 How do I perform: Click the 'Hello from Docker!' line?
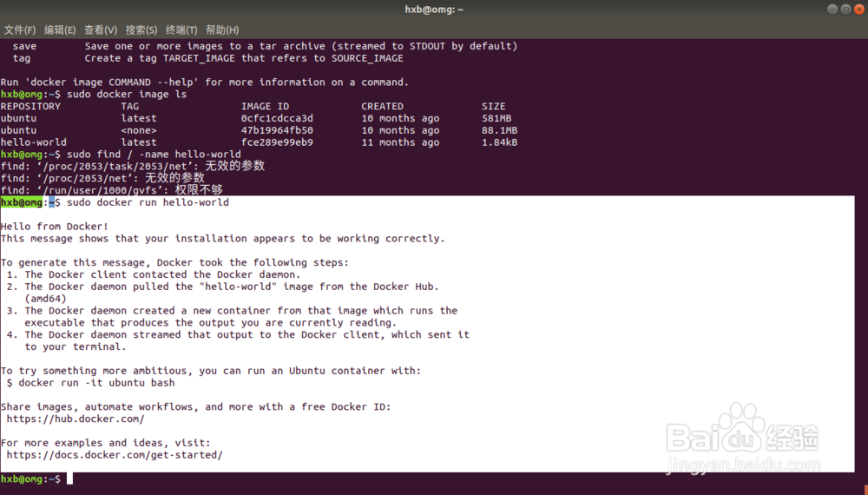pos(54,226)
